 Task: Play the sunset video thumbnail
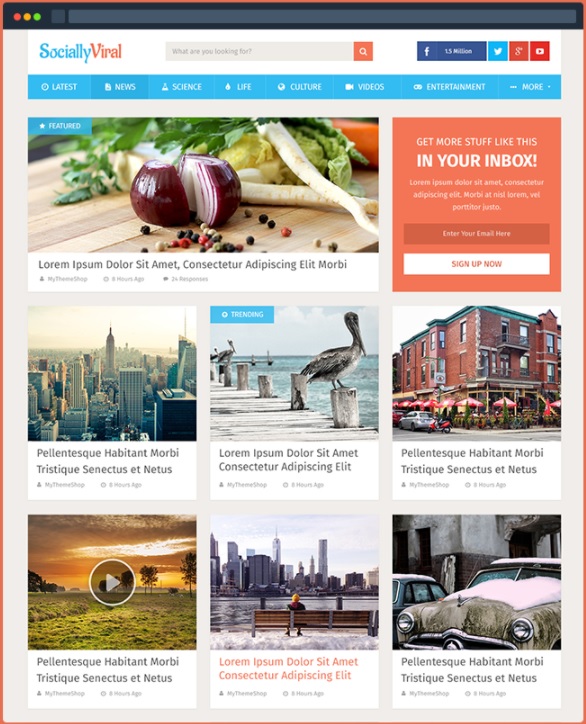click(x=112, y=582)
